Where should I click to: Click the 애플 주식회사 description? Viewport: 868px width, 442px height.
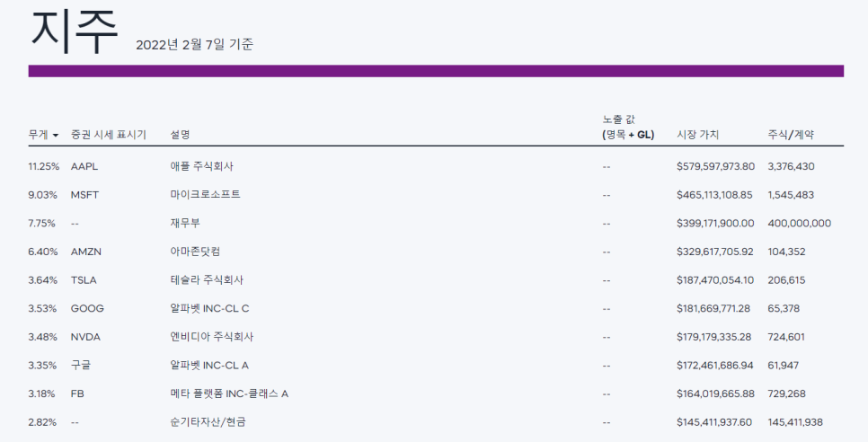tap(201, 166)
